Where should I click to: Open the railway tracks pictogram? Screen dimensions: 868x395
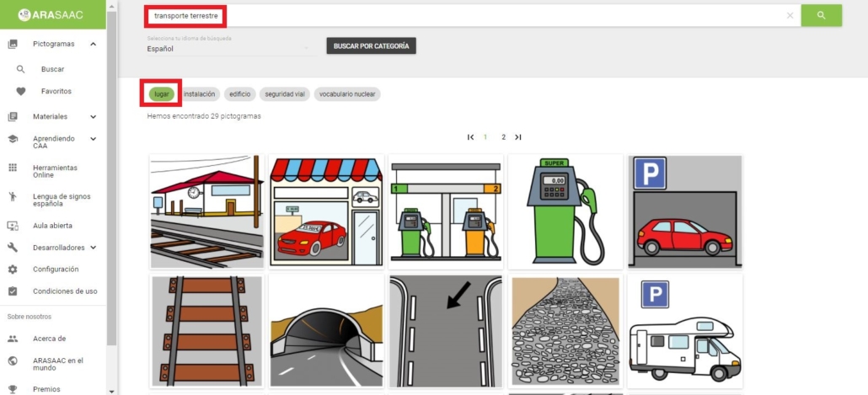206,331
